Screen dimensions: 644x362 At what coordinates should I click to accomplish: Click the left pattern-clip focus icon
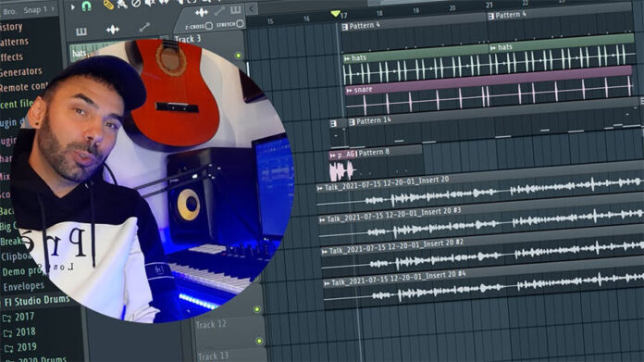click(81, 31)
